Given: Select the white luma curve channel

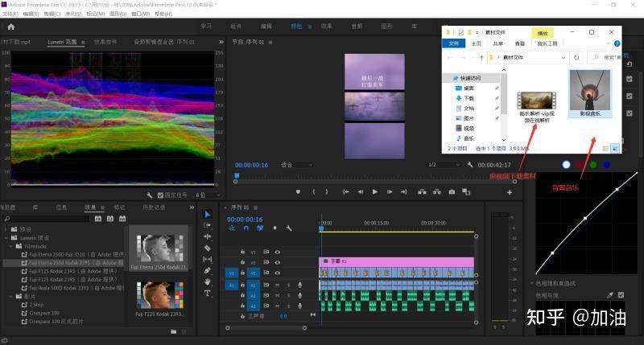Looking at the screenshot, I should coord(567,165).
